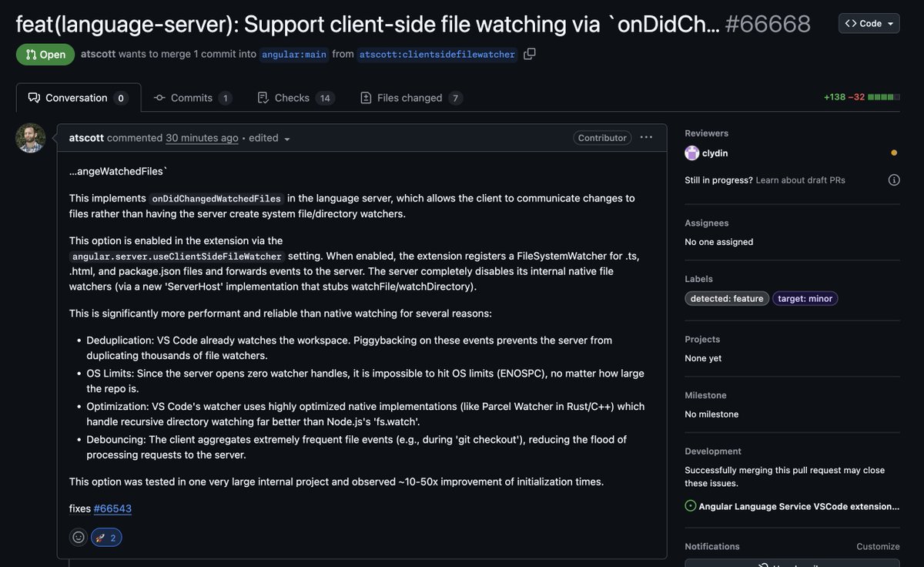Viewport: 924px width, 567px height.
Task: Switch to the Checks tab
Action: click(296, 98)
